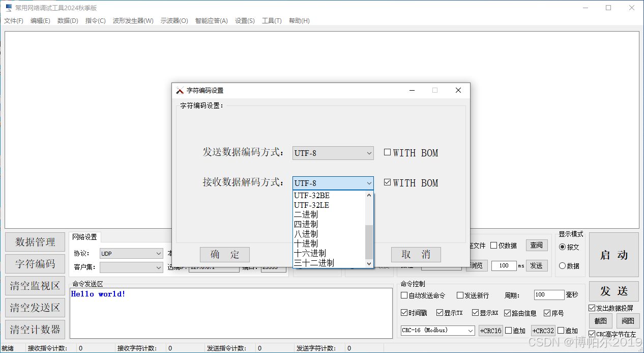Screen dimensions: 644x353
Task: Cancel with the 取消 button
Action: pyautogui.click(x=416, y=255)
